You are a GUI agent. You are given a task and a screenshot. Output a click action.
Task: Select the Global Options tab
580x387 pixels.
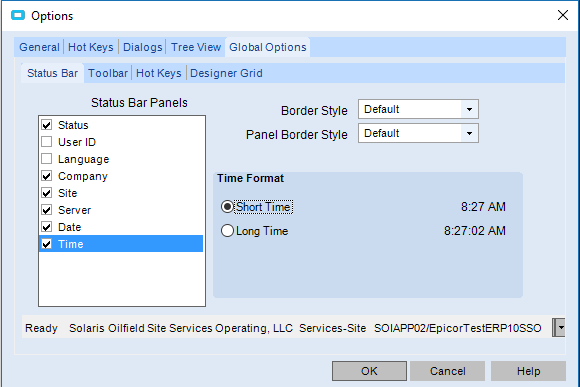coord(268,47)
